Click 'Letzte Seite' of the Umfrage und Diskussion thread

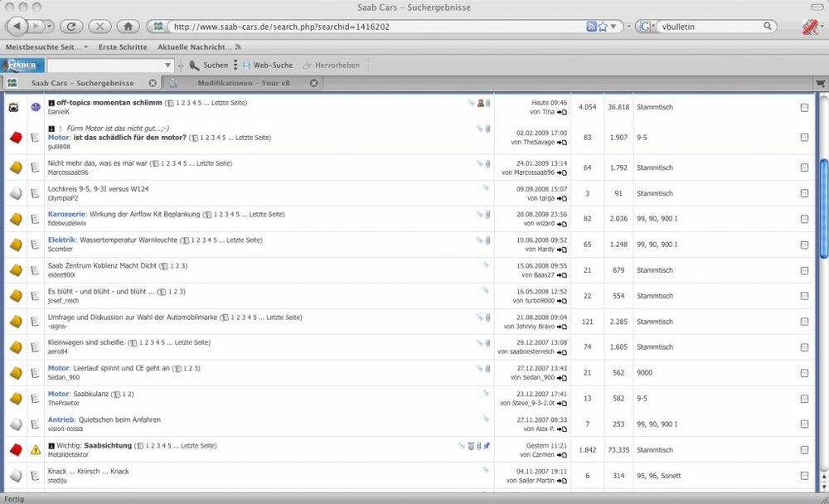284,317
